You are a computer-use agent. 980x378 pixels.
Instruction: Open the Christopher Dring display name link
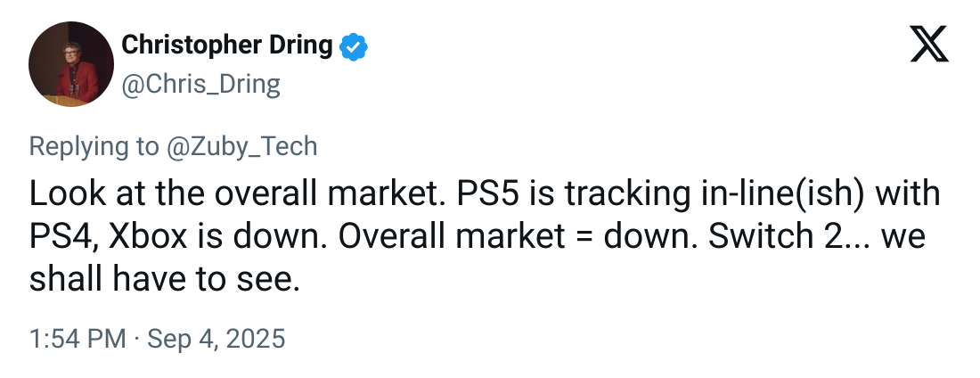(226, 45)
